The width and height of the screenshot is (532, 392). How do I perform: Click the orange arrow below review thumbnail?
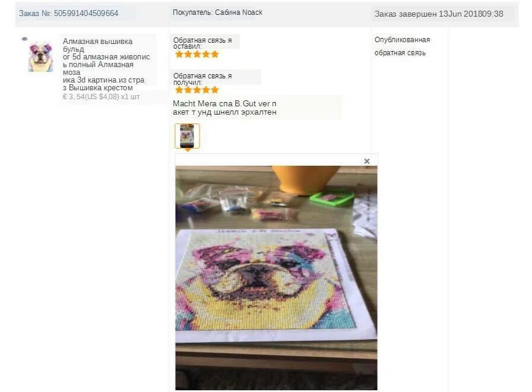(187, 150)
